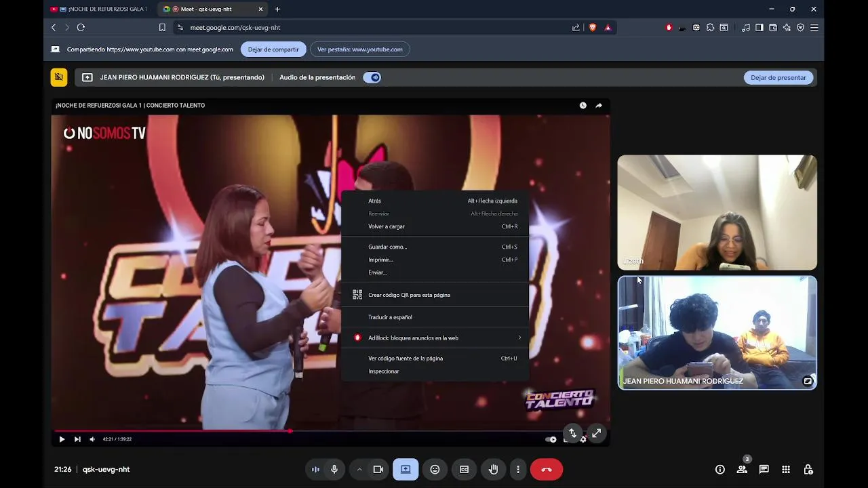Click the share page icon in address bar
Viewport: 868px width, 488px height.
coord(576,27)
